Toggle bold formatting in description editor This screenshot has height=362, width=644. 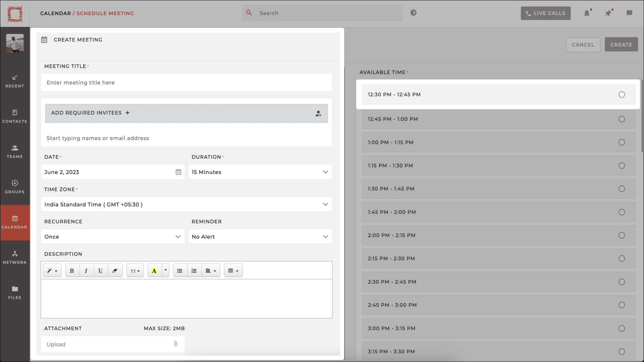click(72, 270)
